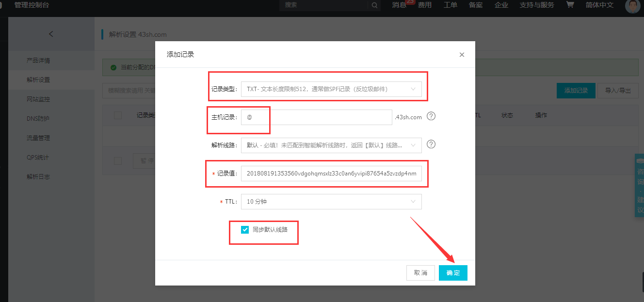Open the 简体中文 language selector
The height and width of the screenshot is (302, 644).
[x=599, y=5]
